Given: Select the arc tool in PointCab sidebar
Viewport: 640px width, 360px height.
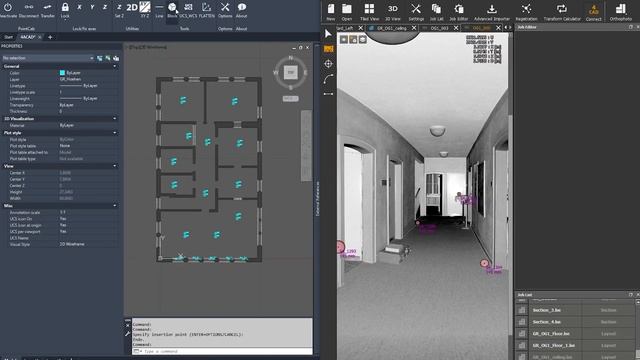Looking at the screenshot, I should pos(328,79).
